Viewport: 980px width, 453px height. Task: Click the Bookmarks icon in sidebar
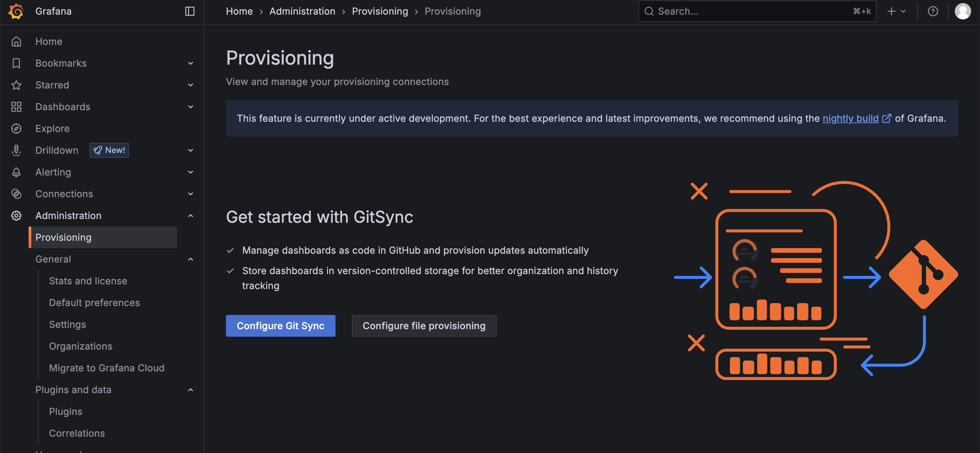pyautogui.click(x=16, y=63)
